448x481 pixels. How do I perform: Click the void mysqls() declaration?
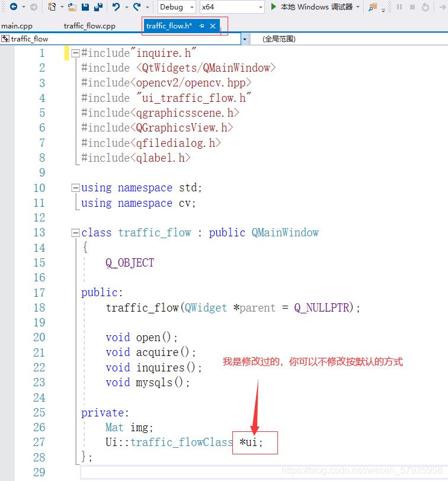[x=148, y=383]
